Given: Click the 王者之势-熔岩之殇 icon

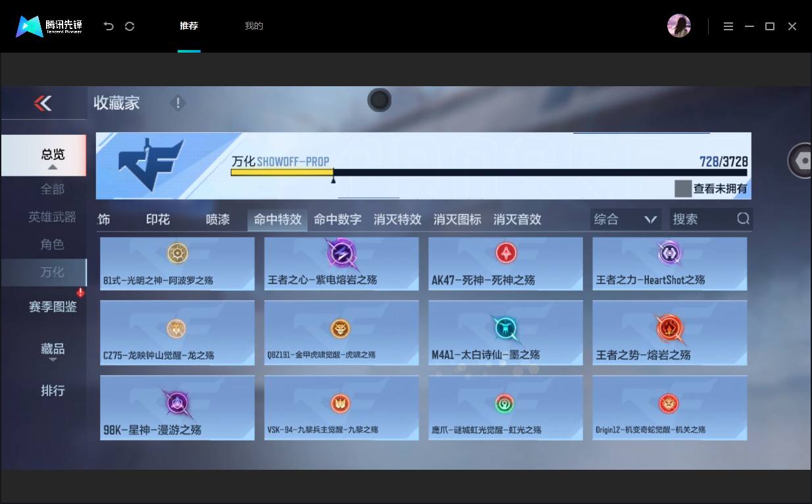Looking at the screenshot, I should pos(669,329).
